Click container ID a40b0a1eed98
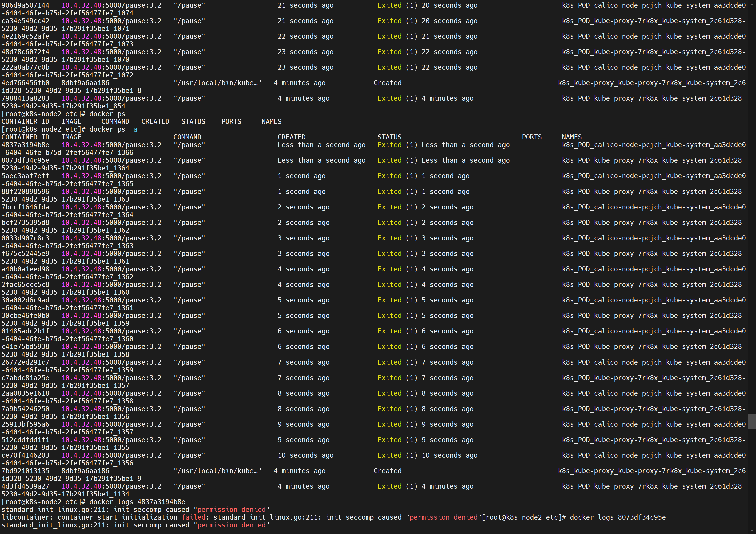This screenshot has height=534, width=756. click(25, 269)
